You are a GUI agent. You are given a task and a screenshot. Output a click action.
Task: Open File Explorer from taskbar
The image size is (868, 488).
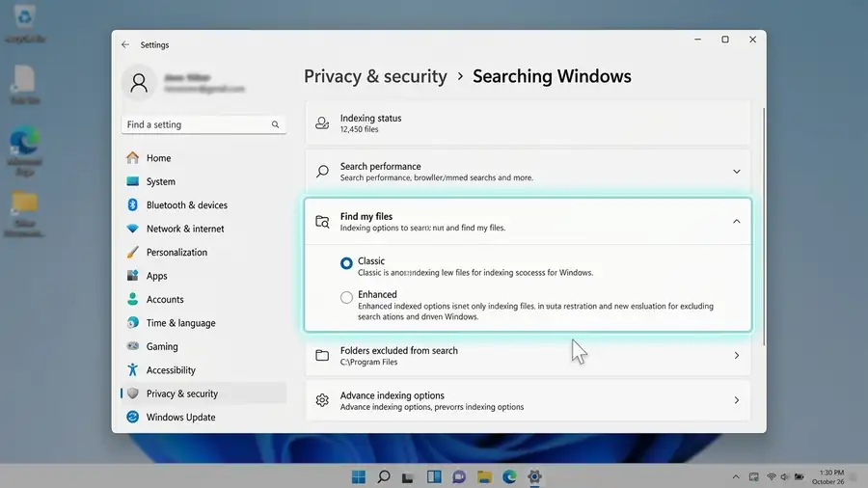(x=484, y=476)
